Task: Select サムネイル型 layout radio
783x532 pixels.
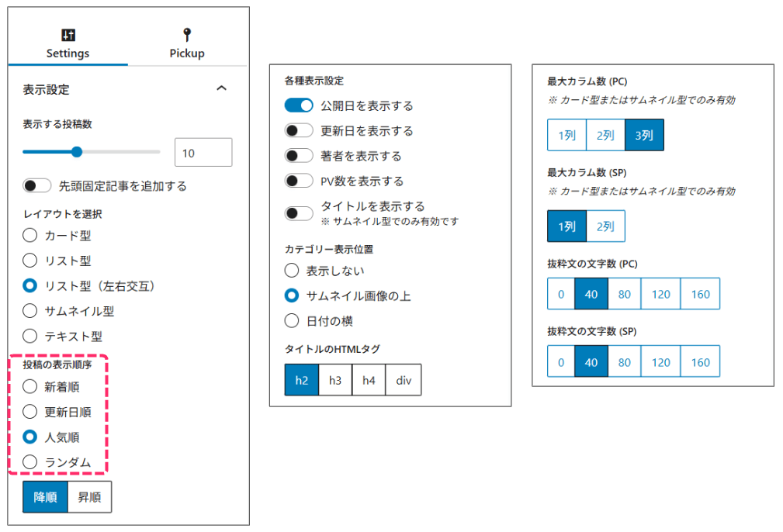Action: [30, 310]
